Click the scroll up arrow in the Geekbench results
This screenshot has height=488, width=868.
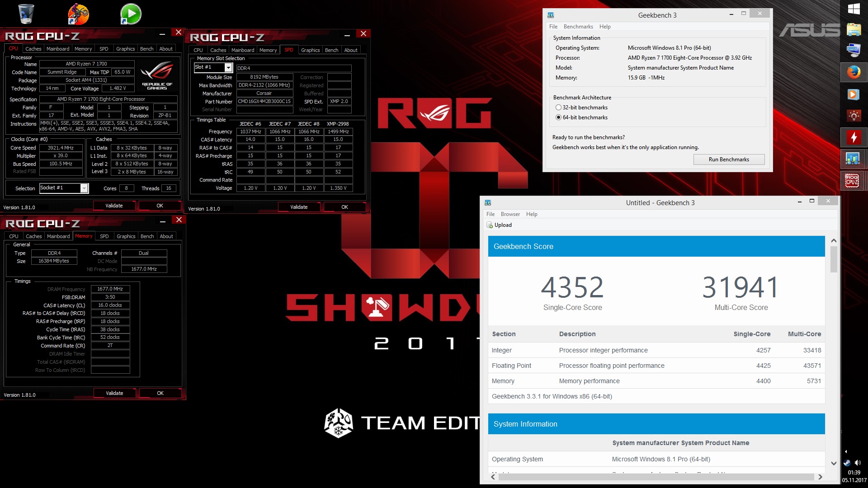coord(834,240)
